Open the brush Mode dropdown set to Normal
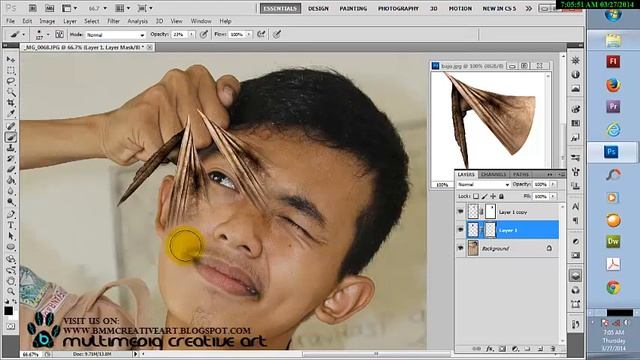This screenshot has width=640, height=360. (x=116, y=35)
